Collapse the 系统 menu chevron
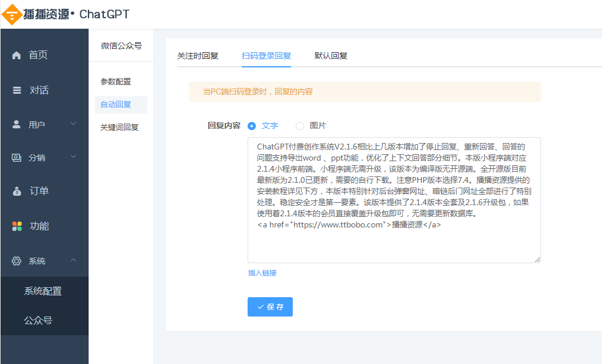The width and height of the screenshot is (602, 364). pos(73,260)
